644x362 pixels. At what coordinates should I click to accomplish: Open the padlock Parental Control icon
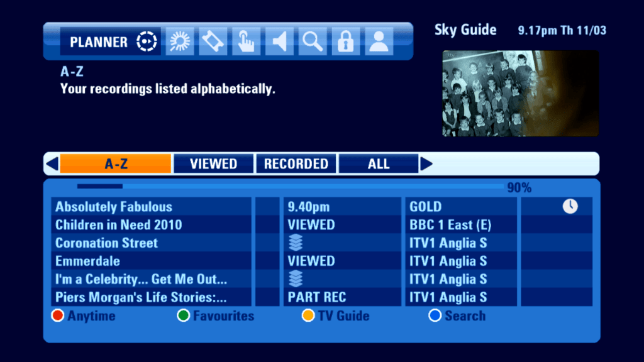[346, 41]
